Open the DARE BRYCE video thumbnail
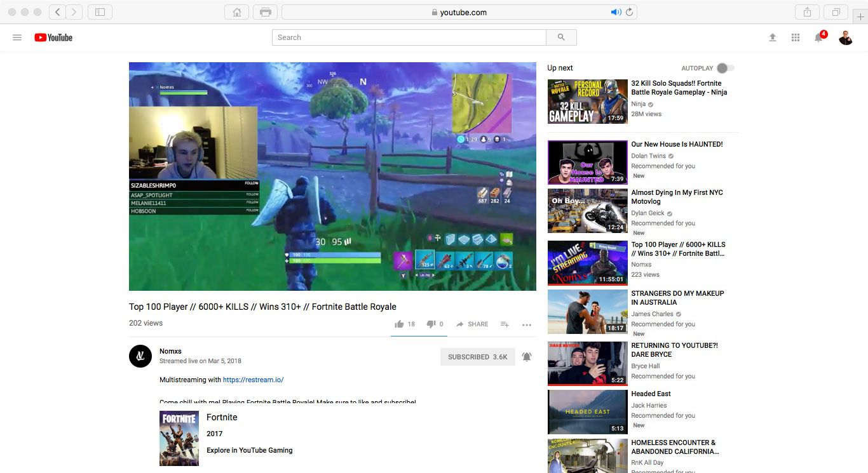Viewport: 868px width, 473px height. tap(588, 364)
